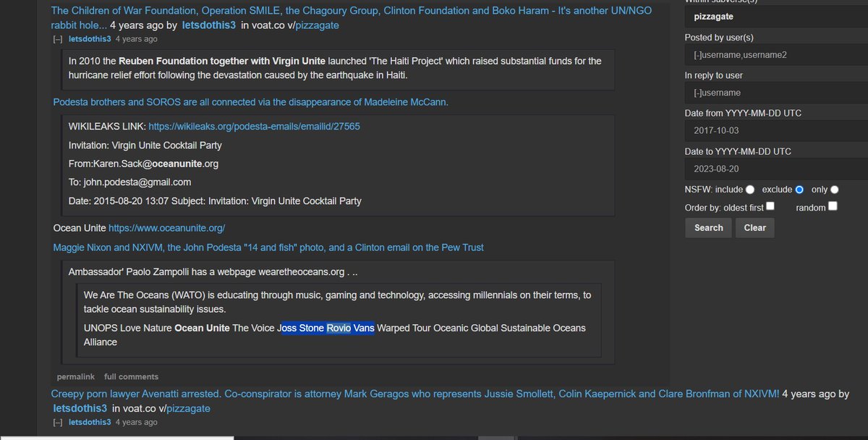Viewport: 868px width, 440px height.
Task: Edit the Date from field 2017-10-03
Action: tap(776, 131)
